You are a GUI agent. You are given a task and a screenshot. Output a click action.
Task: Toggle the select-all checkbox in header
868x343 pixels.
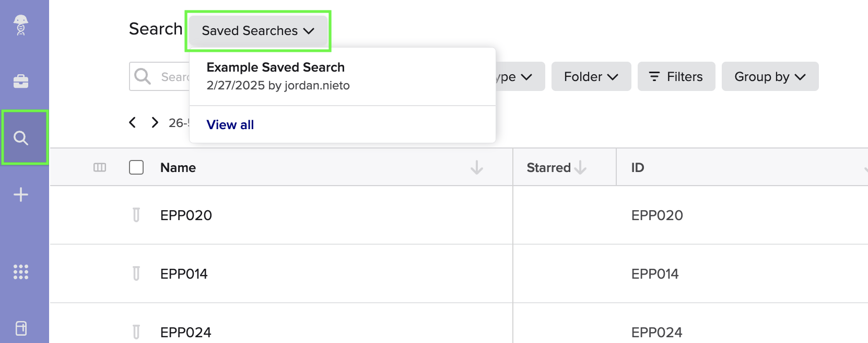click(x=136, y=167)
